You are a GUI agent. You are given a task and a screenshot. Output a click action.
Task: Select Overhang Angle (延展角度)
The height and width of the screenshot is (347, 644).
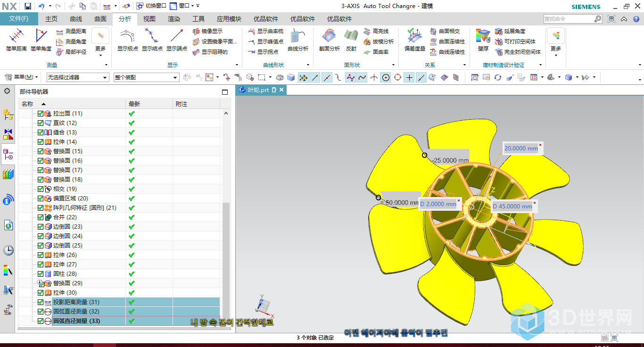[x=510, y=31]
